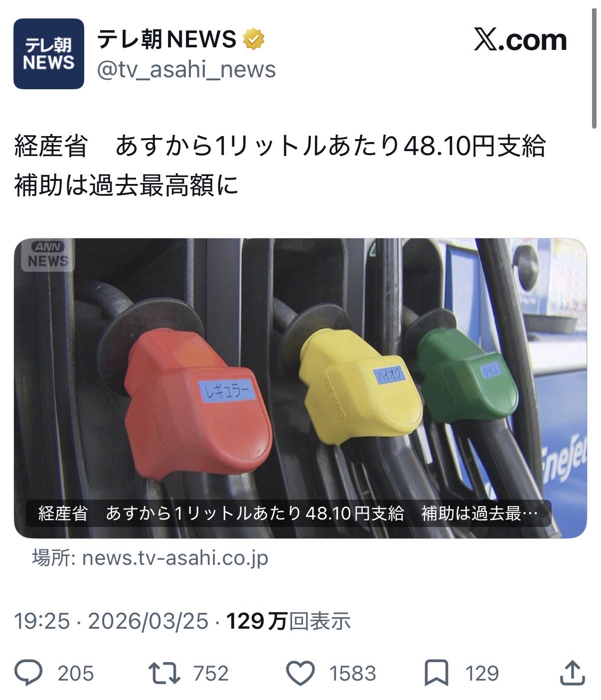Click the 19:25 · 2026/03/25 timestamp

click(x=111, y=621)
